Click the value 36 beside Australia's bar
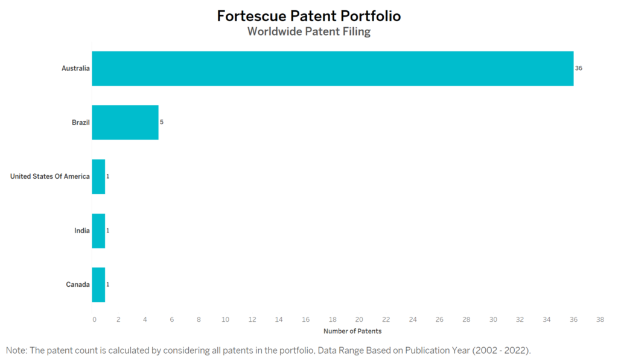618x364 pixels. click(x=579, y=68)
